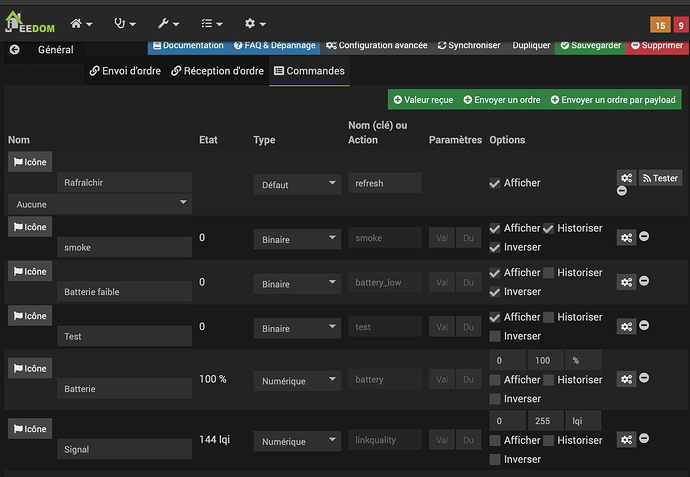Viewport: 690px width, 477px height.
Task: Open the red 9 messages badge
Action: coord(681,25)
